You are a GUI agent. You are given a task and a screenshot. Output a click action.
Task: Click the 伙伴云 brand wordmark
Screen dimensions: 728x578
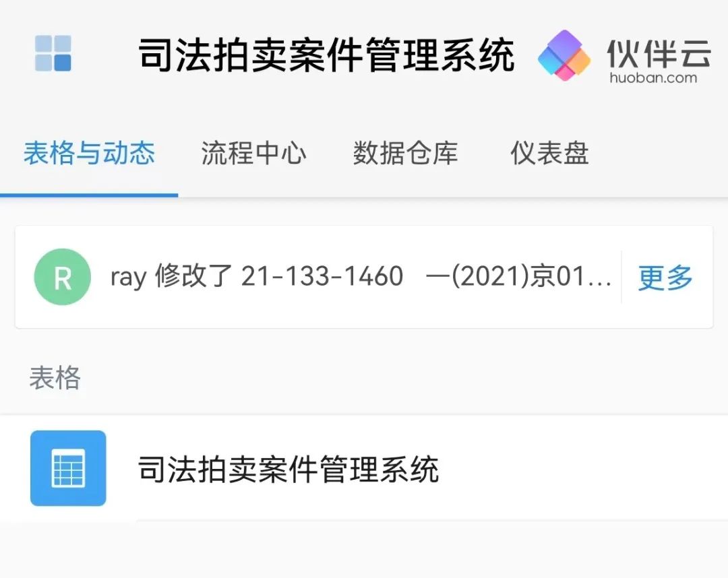coord(659,51)
